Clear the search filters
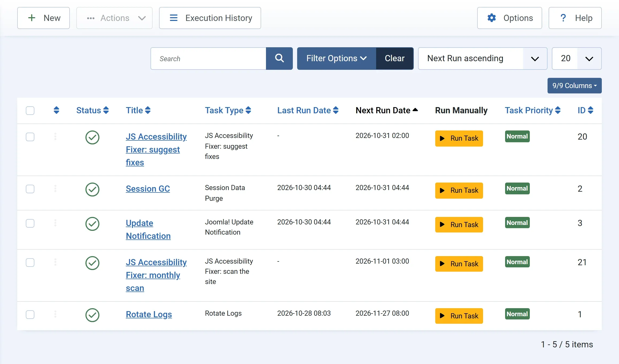Image resolution: width=619 pixels, height=364 pixels. coord(395,59)
